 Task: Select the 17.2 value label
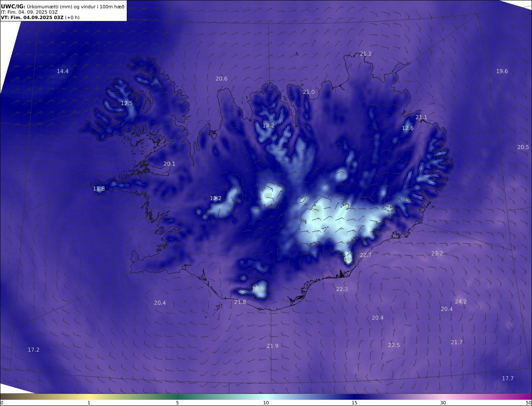coord(34,350)
